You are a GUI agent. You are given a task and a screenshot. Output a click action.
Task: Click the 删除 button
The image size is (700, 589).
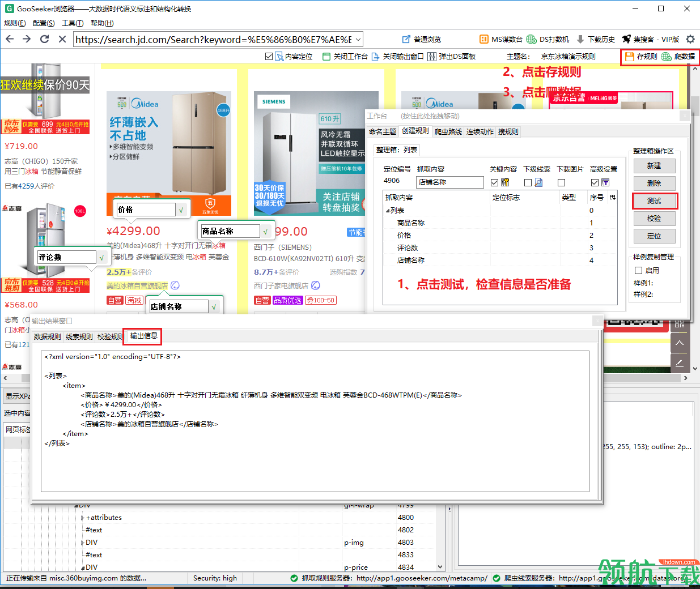[x=654, y=183]
